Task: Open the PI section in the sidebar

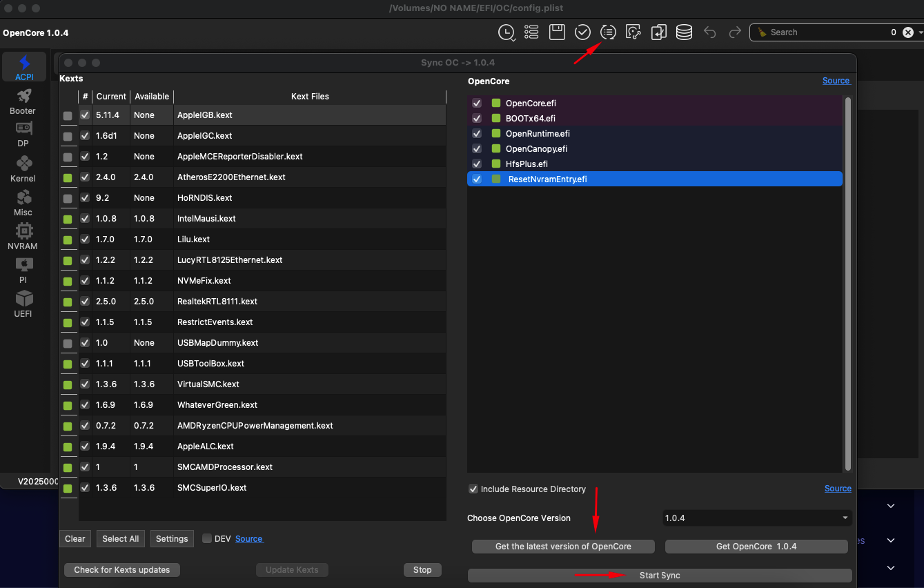Action: coord(23,271)
